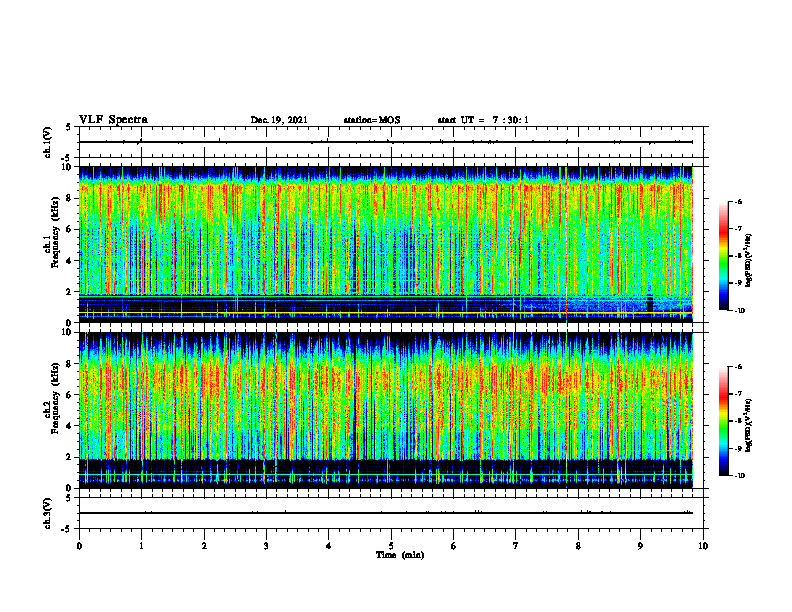Click the '8' tick on the time axis
This screenshot has height=612, width=792.
578,546
